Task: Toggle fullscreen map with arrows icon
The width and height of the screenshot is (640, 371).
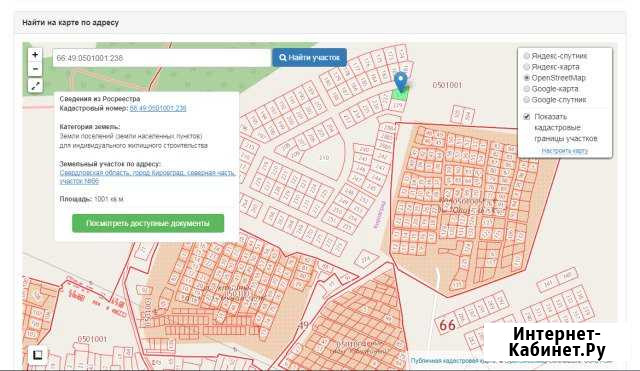Action: 35,86
